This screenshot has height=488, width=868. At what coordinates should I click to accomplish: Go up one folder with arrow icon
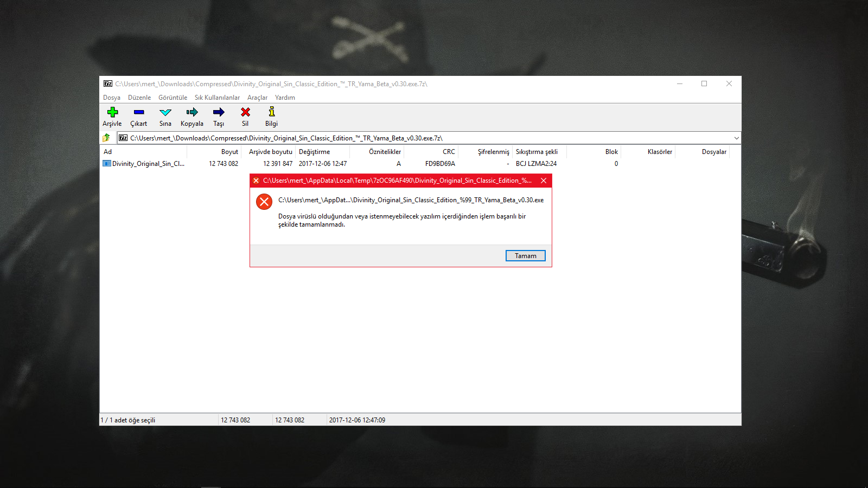pos(106,138)
